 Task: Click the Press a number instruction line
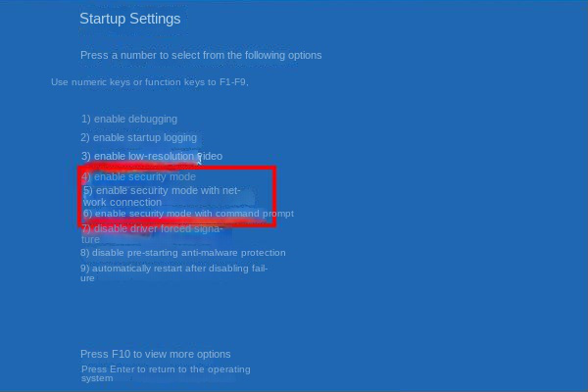click(x=201, y=56)
